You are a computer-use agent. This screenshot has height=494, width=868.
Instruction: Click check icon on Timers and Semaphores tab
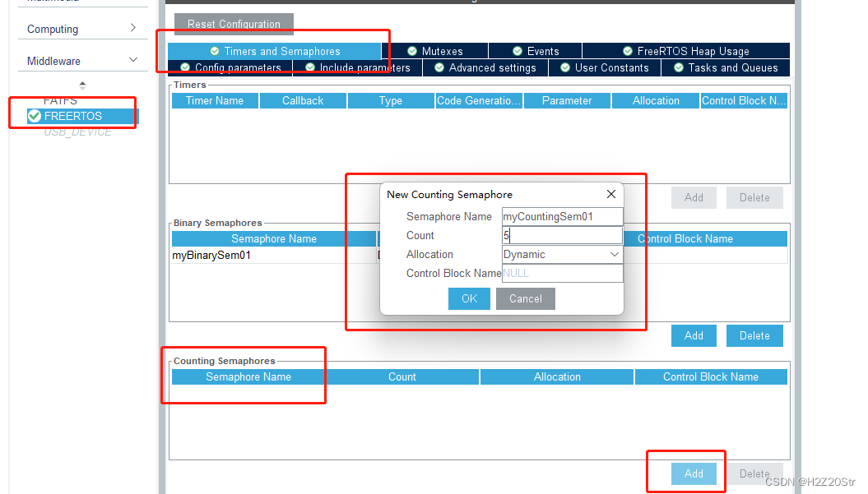click(215, 51)
